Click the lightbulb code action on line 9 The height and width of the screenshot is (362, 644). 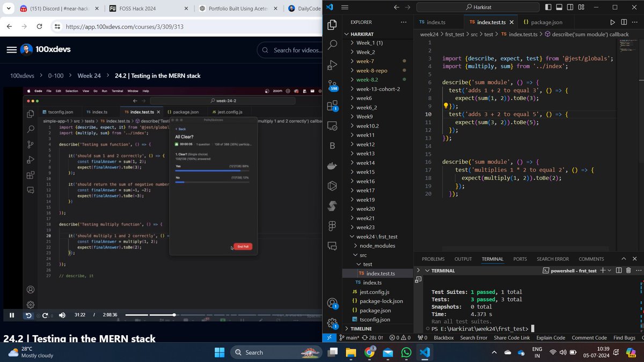click(x=445, y=106)
